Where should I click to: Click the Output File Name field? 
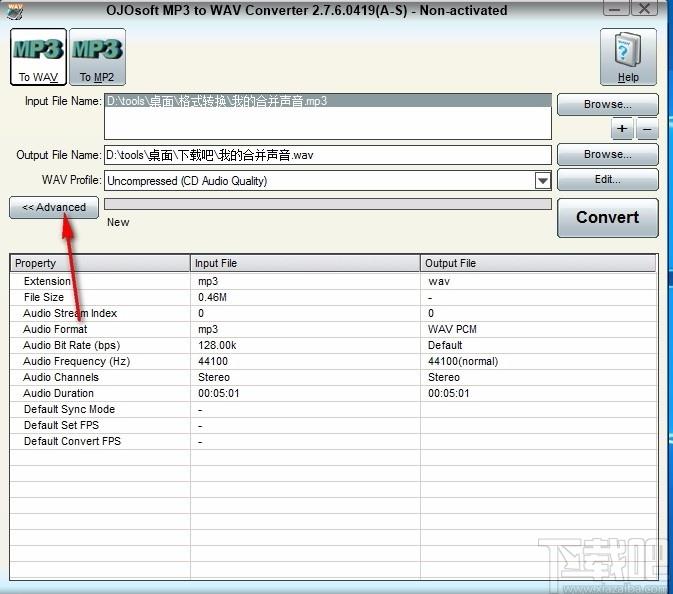[x=328, y=155]
